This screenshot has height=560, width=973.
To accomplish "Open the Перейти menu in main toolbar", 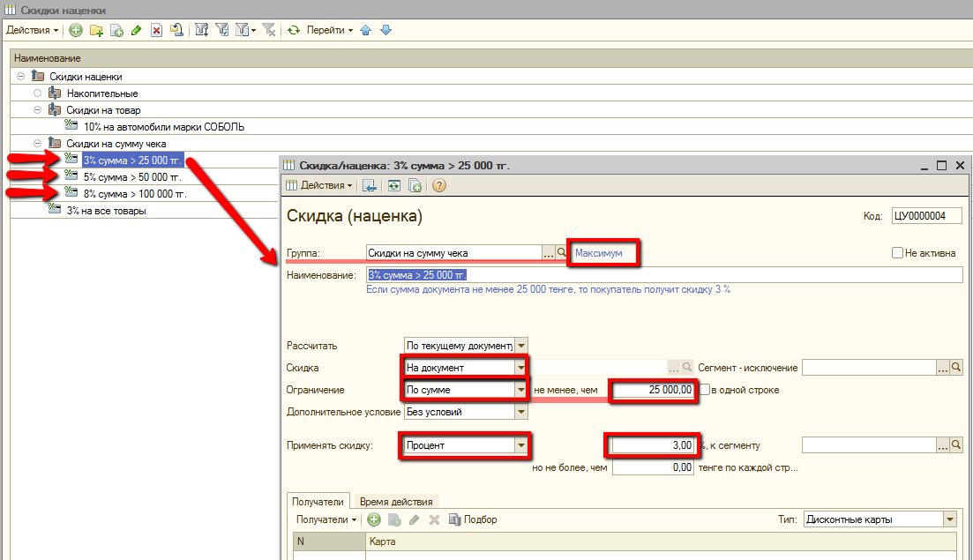I will 329,30.
